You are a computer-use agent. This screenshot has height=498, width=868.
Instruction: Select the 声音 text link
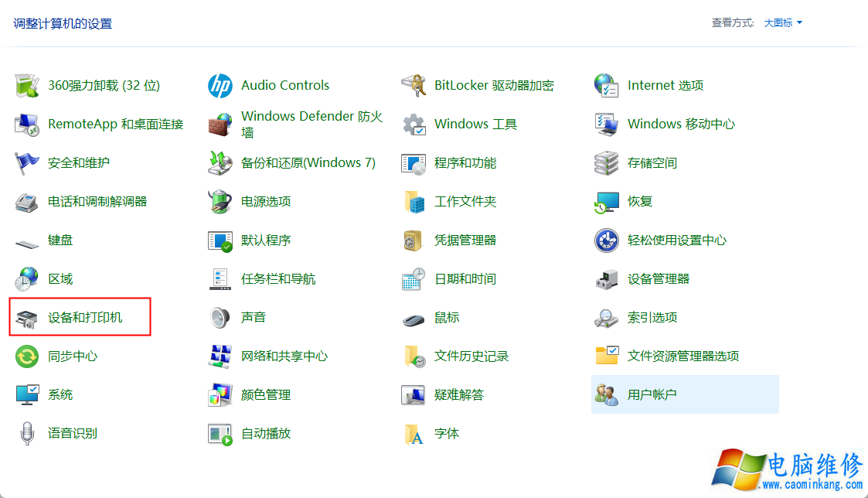tap(254, 317)
